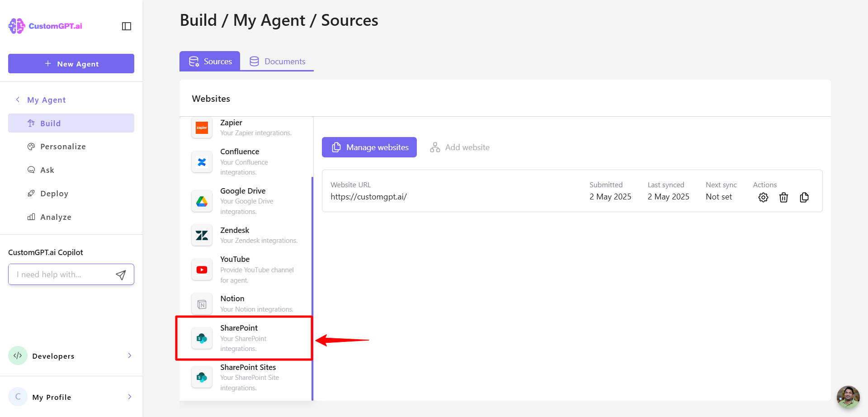Click the Next sync 'Not set' value
868x417 pixels.
pos(719,197)
